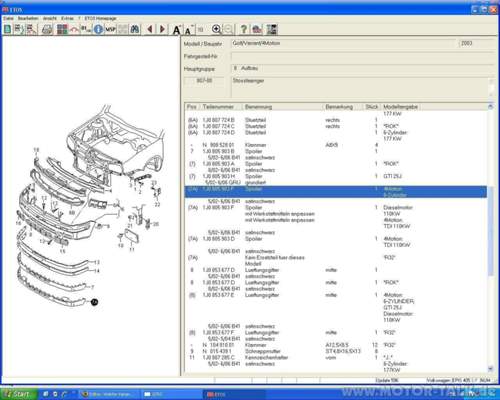Click the third toolbar list icon
Screen dimensions: 500x400
pyautogui.click(x=32, y=29)
